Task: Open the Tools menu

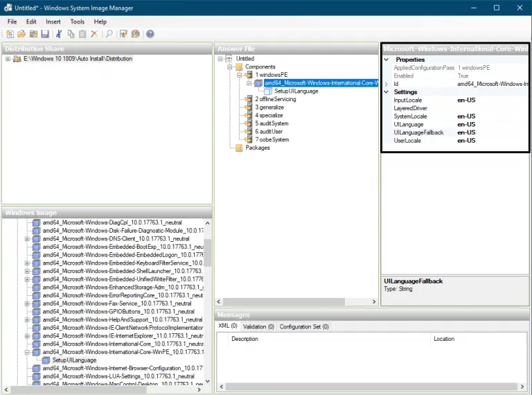Action: pos(77,21)
